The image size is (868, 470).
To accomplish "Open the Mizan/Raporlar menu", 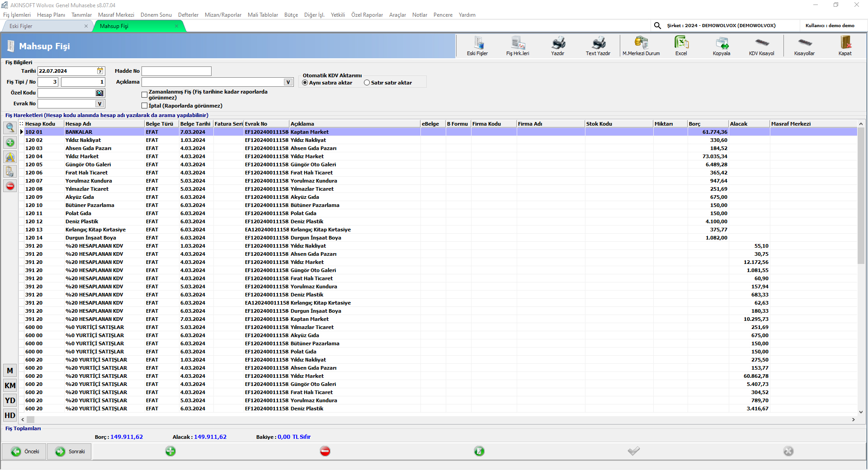I will tap(223, 15).
